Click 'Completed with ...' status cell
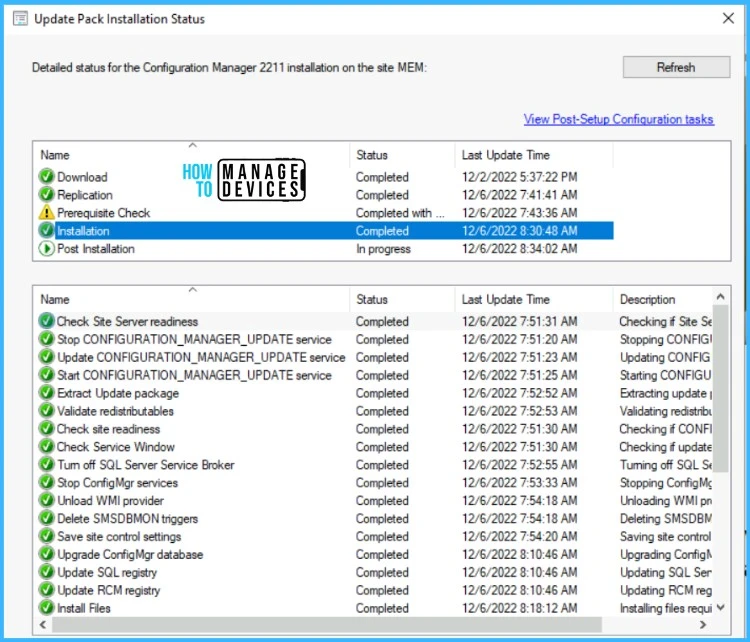Viewport: 750px width, 642px height. point(400,213)
